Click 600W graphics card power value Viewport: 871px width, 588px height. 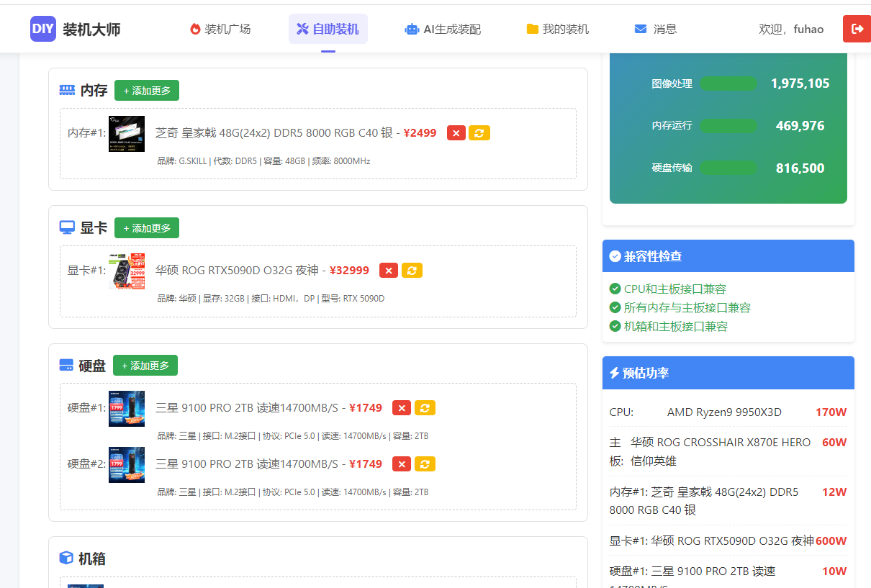831,540
